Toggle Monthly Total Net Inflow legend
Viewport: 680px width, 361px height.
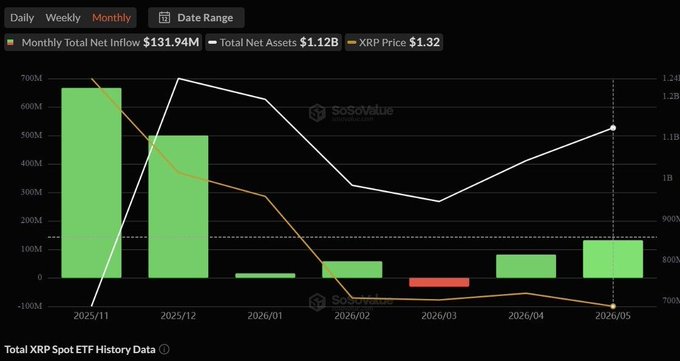tap(103, 43)
